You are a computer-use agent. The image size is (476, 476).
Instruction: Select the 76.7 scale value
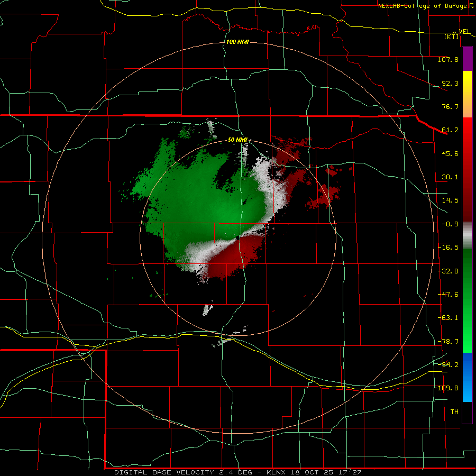click(450, 106)
